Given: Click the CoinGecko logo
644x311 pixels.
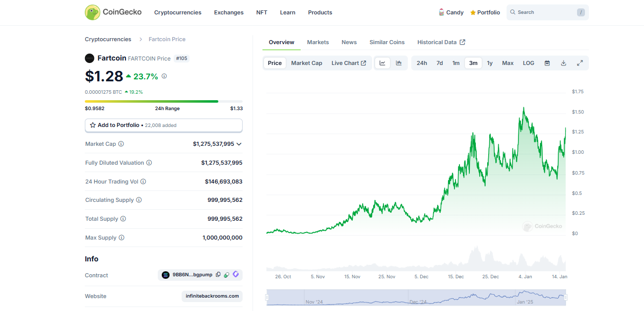Looking at the screenshot, I should tap(113, 12).
